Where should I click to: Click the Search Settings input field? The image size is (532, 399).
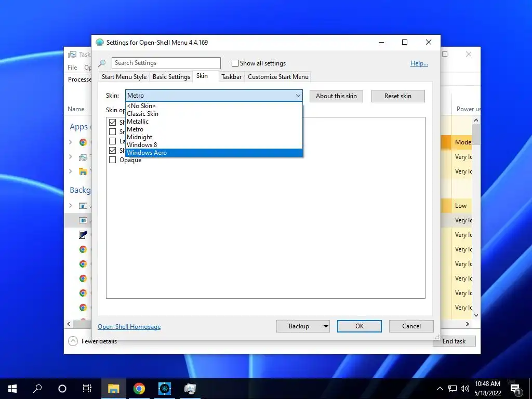[x=166, y=63]
